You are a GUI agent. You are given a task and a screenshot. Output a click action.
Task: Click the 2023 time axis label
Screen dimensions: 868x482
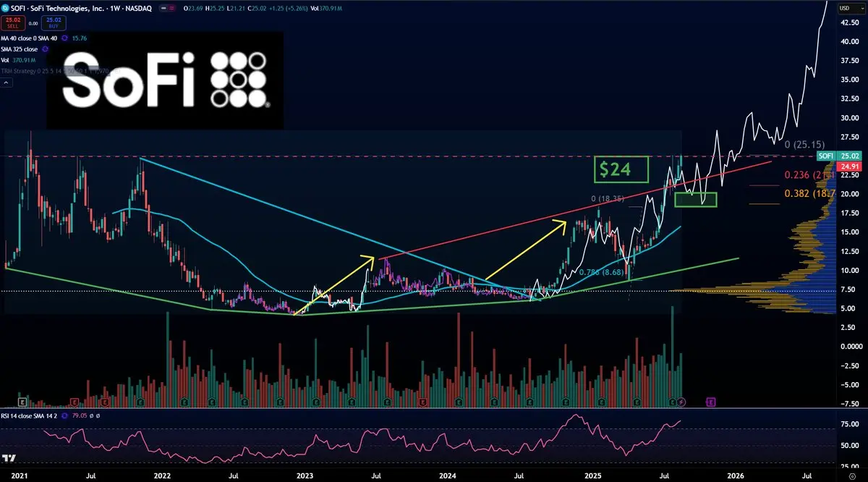305,476
